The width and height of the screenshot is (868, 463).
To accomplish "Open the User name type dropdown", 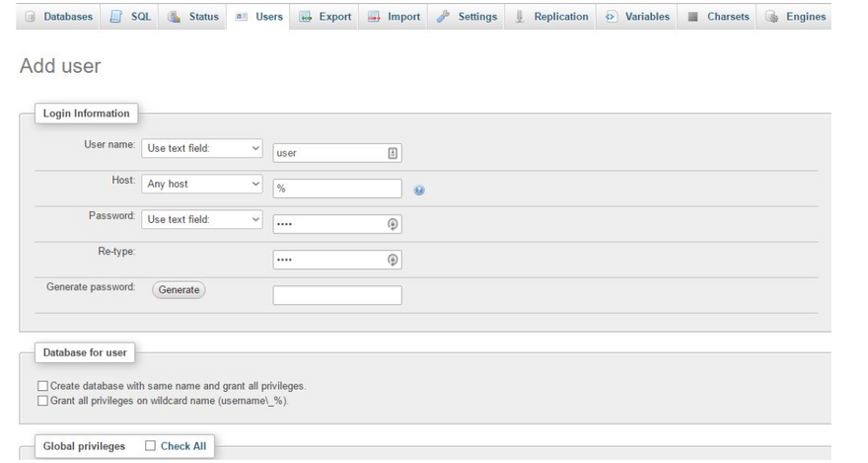I will pyautogui.click(x=202, y=149).
